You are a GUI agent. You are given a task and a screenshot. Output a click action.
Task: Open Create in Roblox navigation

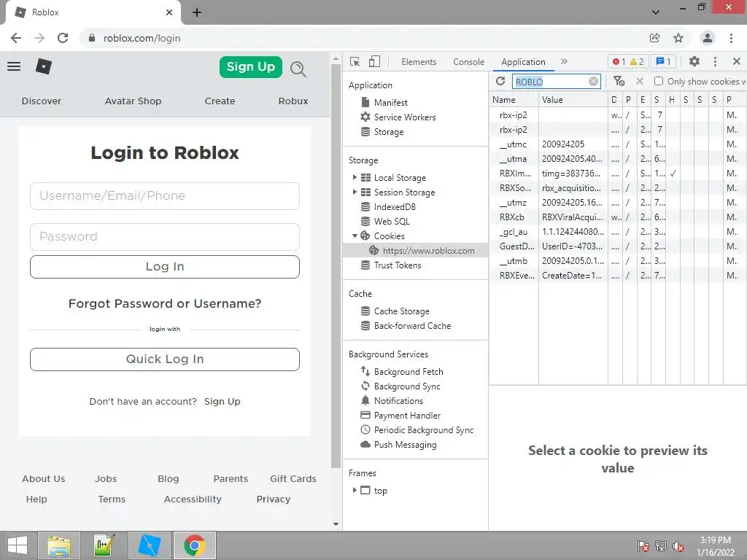pos(220,101)
